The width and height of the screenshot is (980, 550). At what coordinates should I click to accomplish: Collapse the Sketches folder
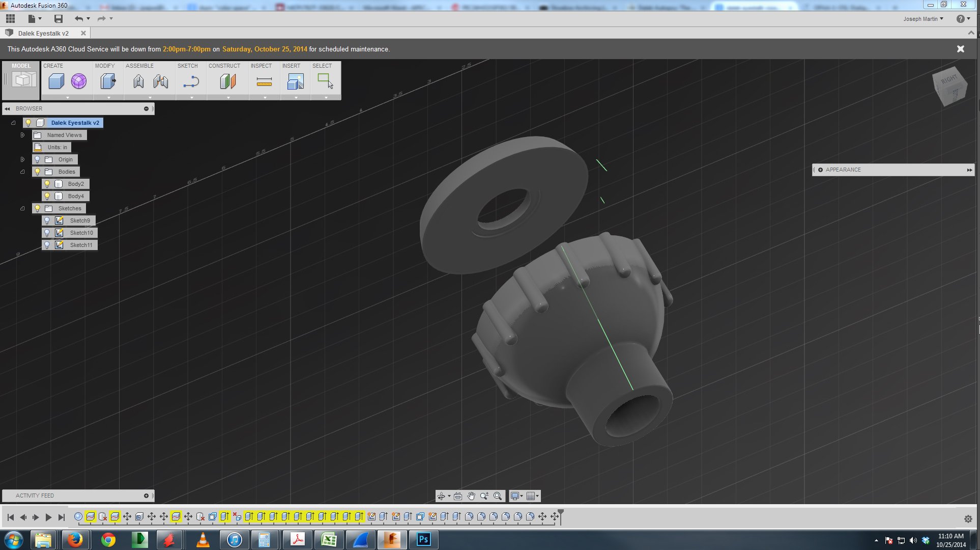22,208
